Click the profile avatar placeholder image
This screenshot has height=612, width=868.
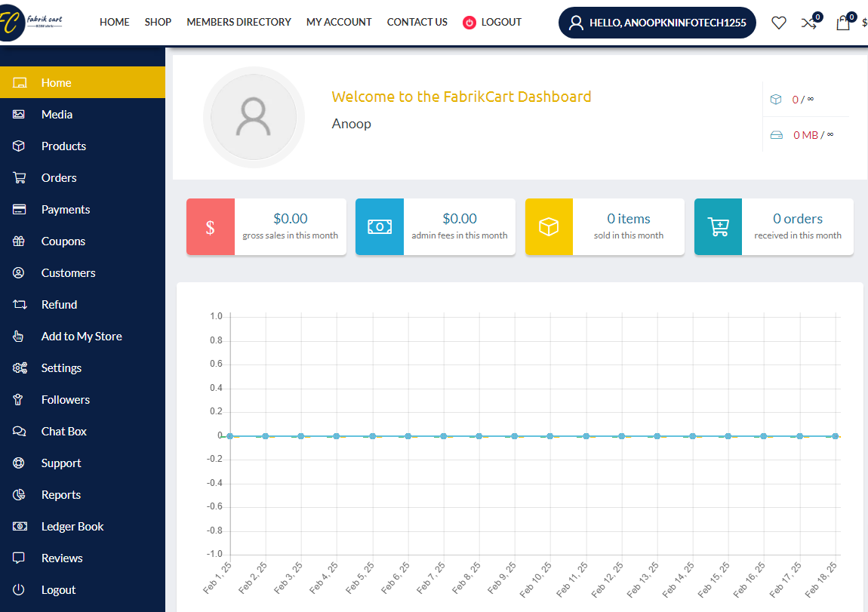[x=254, y=117]
